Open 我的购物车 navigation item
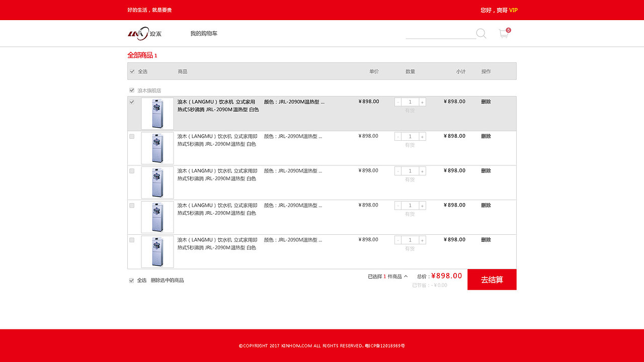This screenshot has height=362, width=644. coord(204,34)
